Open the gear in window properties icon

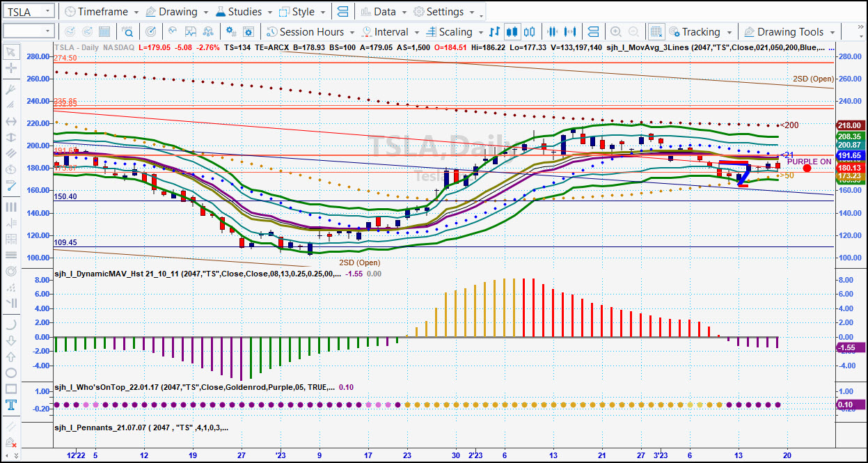[x=249, y=31]
